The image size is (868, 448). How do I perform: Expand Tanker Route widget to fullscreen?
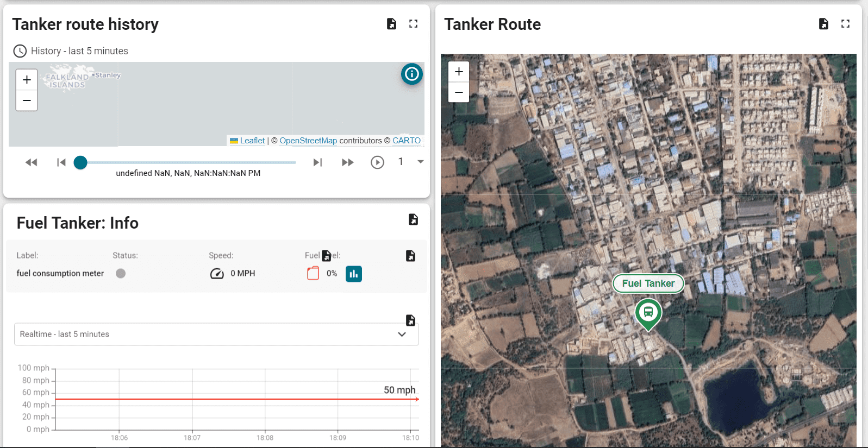coord(845,24)
